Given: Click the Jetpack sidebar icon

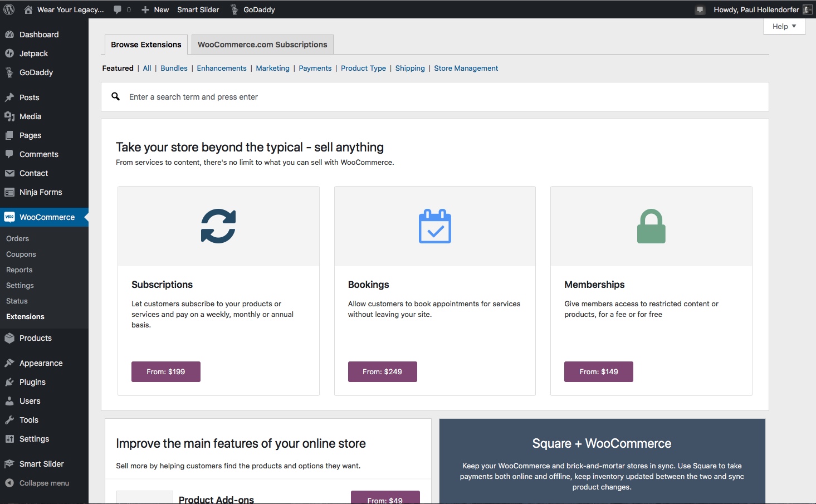Looking at the screenshot, I should point(9,53).
